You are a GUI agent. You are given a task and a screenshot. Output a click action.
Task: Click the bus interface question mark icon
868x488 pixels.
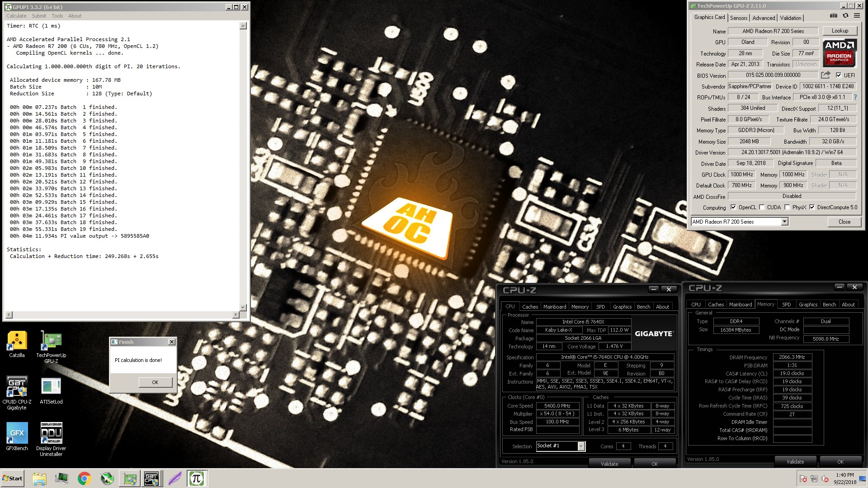pyautogui.click(x=855, y=97)
